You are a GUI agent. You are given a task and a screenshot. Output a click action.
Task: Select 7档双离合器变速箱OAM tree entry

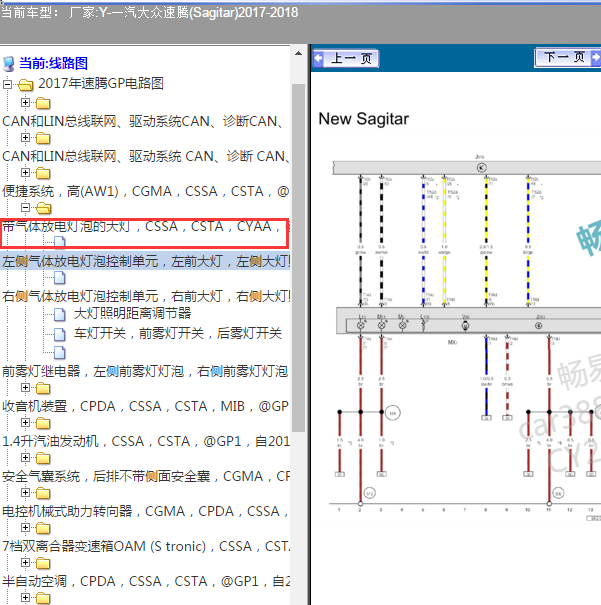point(145,546)
